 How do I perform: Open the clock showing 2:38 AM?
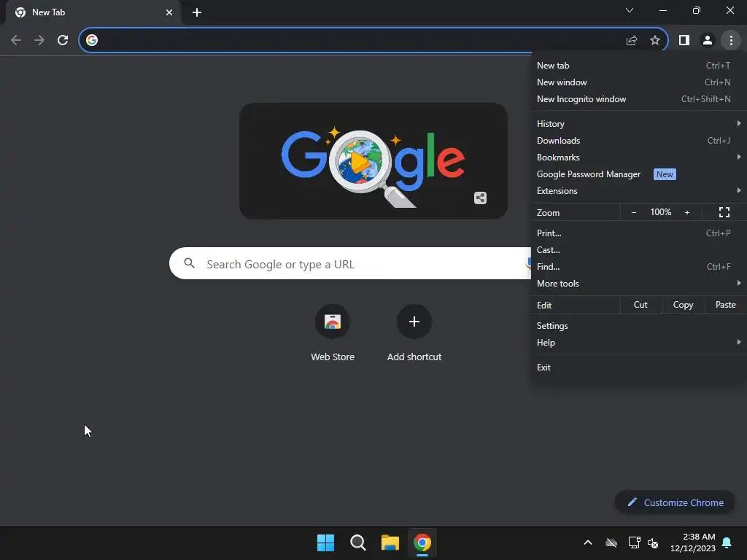pos(693,542)
